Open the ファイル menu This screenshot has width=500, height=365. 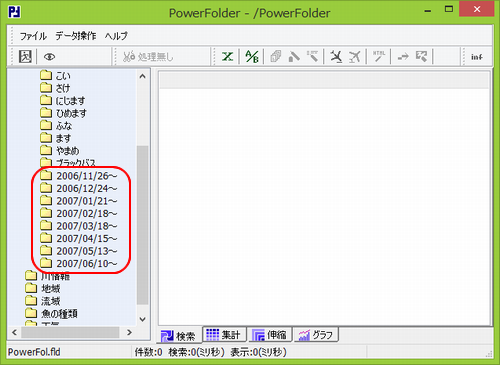[x=33, y=36]
